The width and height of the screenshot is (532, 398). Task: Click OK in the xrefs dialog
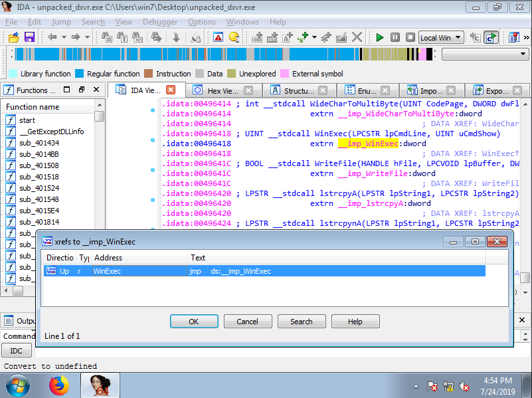tap(194, 322)
